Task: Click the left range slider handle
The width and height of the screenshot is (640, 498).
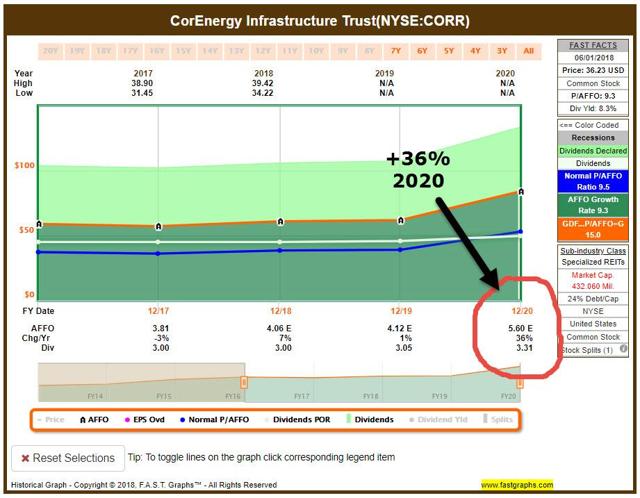Action: coord(244,382)
